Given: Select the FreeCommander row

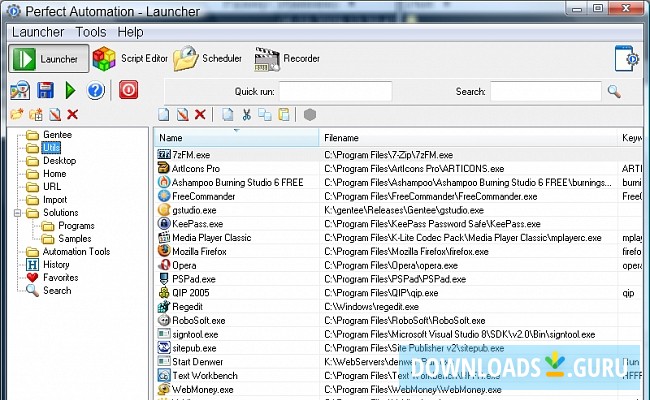Looking at the screenshot, I should (x=398, y=196).
